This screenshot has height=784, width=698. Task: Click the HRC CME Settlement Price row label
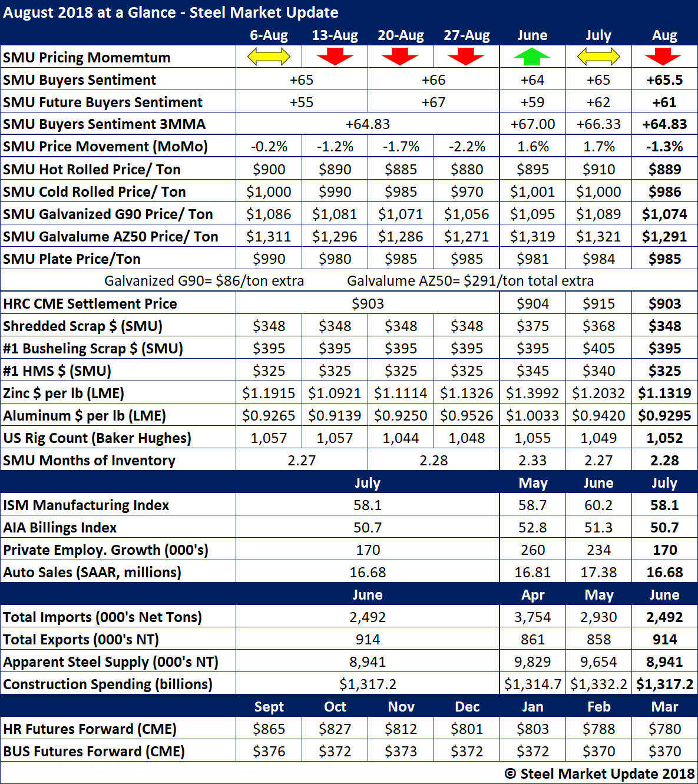(90, 304)
